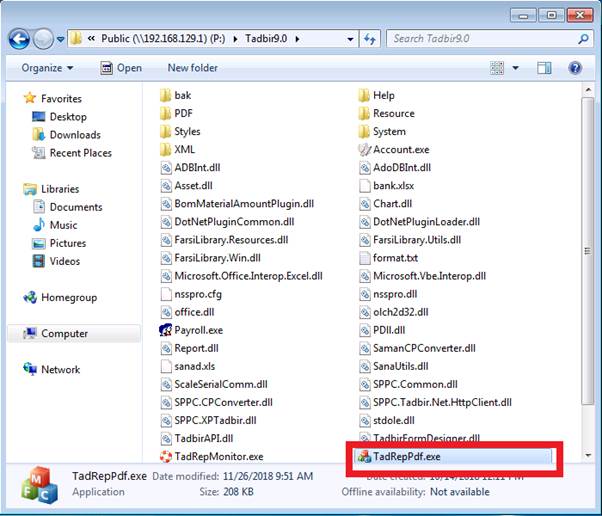Image resolution: width=602 pixels, height=516 pixels.
Task: Select the ADBInt.dll file icon
Action: 165,167
